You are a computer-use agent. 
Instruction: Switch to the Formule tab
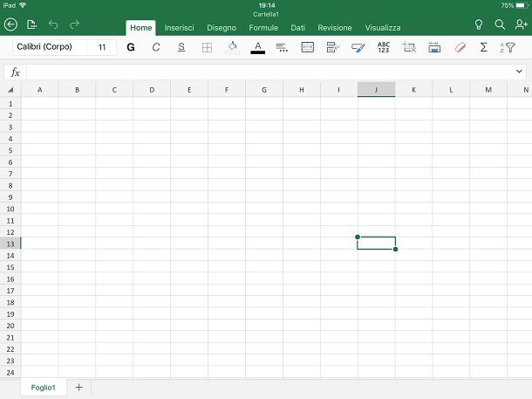[x=263, y=28]
